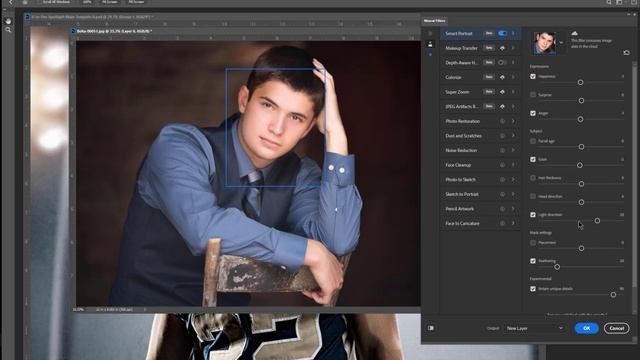This screenshot has height=360, width=640.
Task: Click the Dust and Scratches info icon
Action: pyautogui.click(x=502, y=136)
